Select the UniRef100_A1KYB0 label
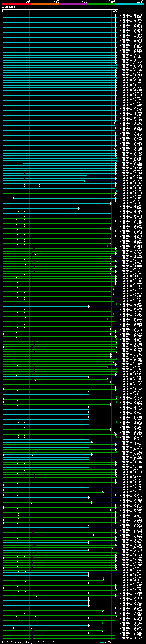Screen dimensions: 146x644 pos(131,105)
